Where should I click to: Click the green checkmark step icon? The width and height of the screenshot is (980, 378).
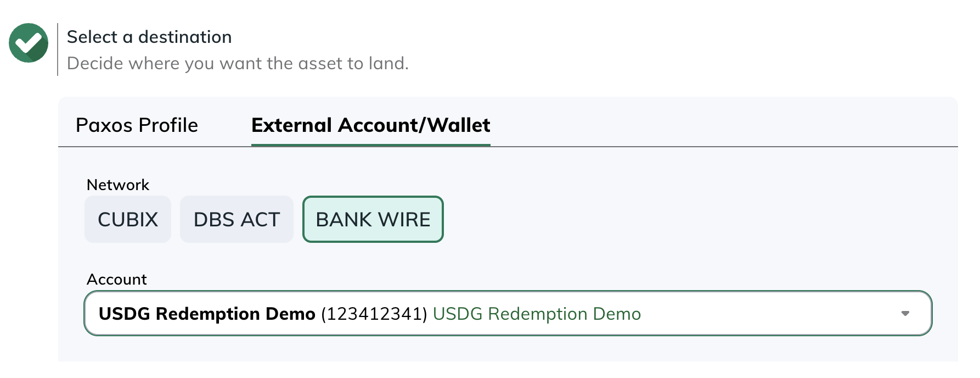[29, 43]
